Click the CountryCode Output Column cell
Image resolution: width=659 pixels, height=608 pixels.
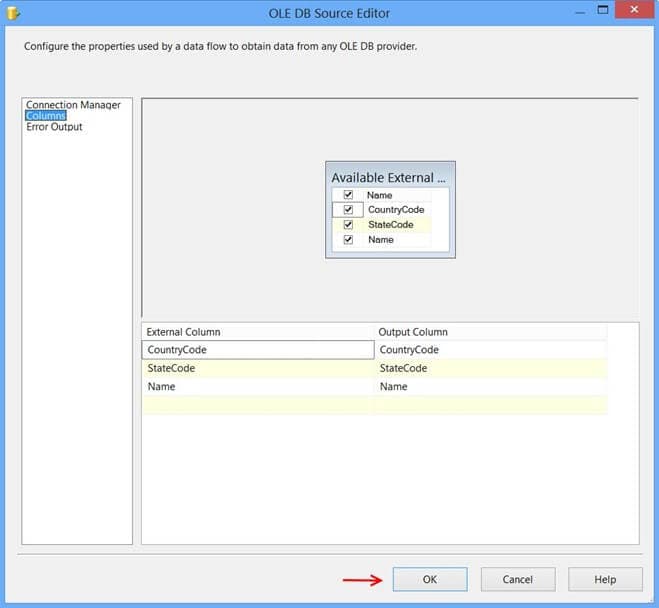[x=490, y=350]
